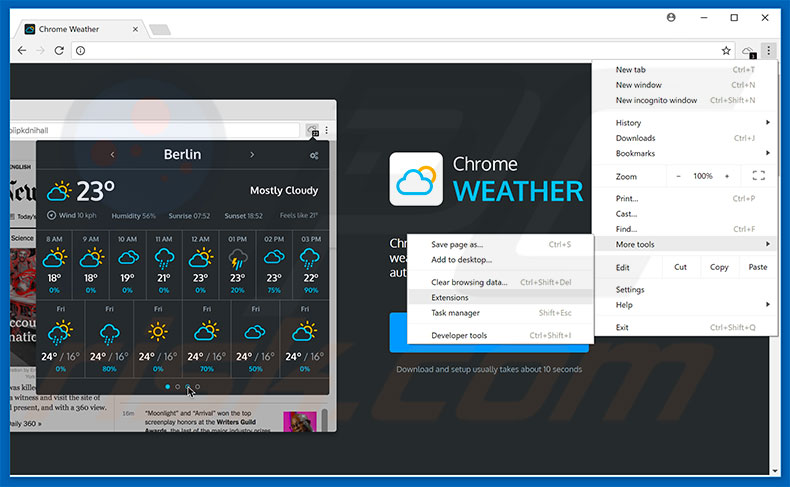Click the current partly cloudy icon beside 23°
The height and width of the screenshot is (487, 790).
coord(59,191)
